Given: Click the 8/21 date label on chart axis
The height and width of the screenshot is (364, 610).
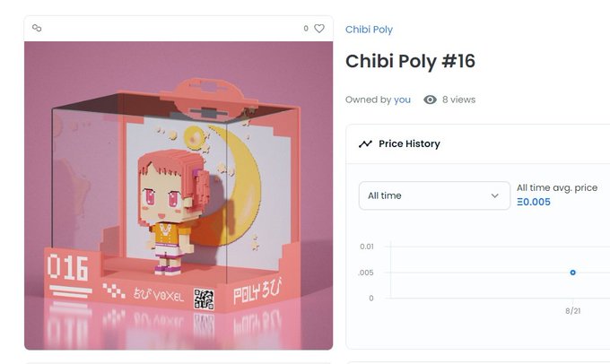Looking at the screenshot, I should (x=572, y=311).
